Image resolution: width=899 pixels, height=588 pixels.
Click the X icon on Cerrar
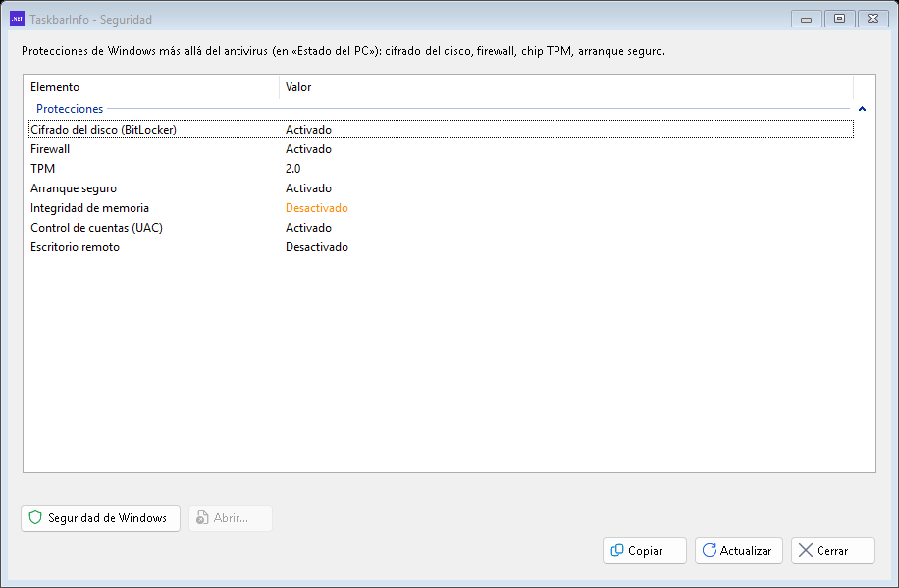coord(806,550)
